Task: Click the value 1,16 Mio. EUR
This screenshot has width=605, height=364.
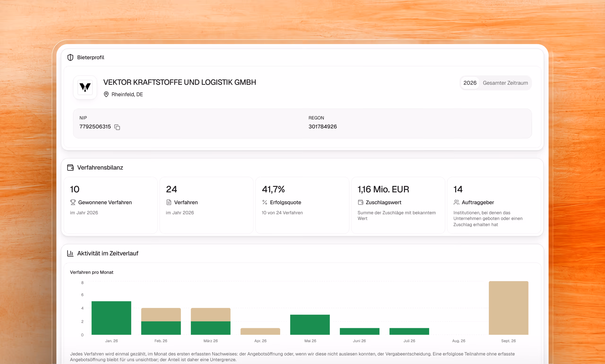Action: (x=383, y=189)
